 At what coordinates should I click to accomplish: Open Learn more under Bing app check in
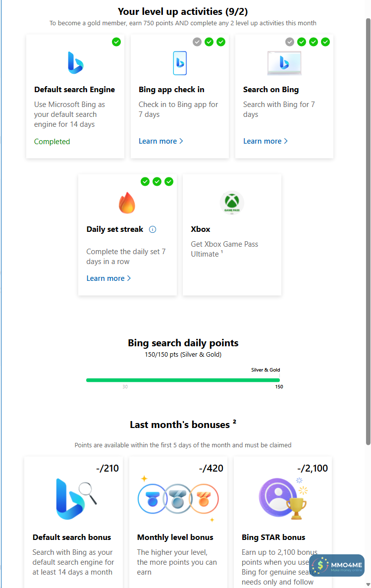point(161,141)
